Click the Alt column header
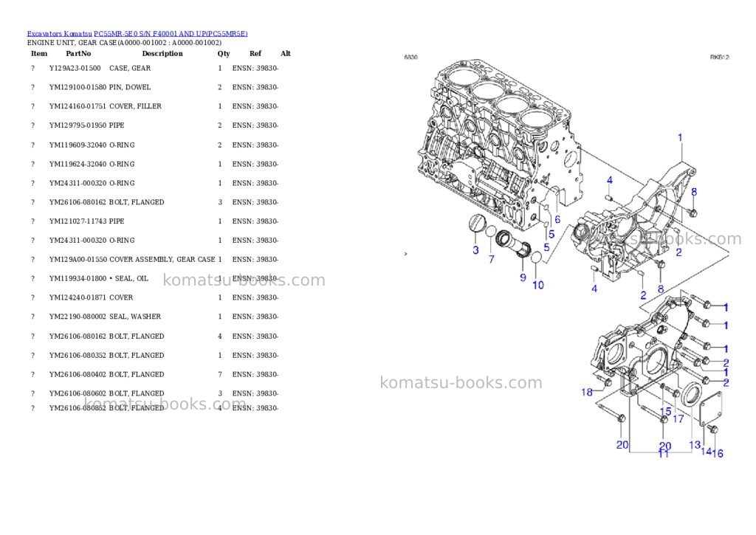756x535 pixels. pos(286,53)
